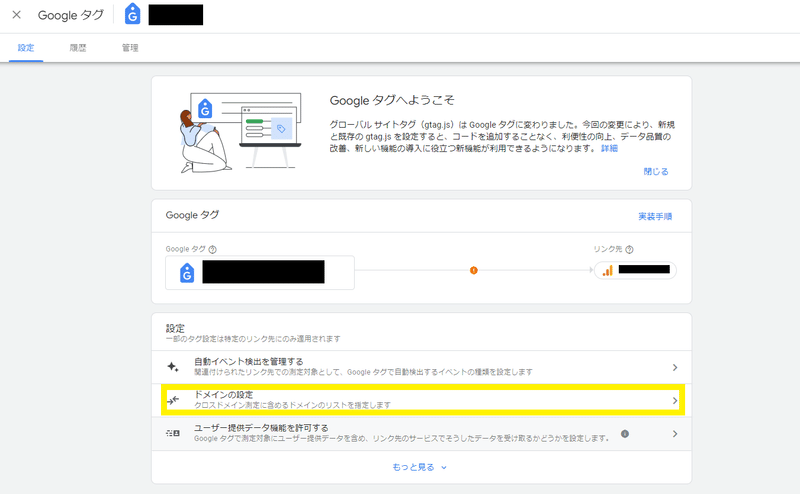Click the Analytics bar chart icon
Screen dimensions: 800x494
coord(608,270)
